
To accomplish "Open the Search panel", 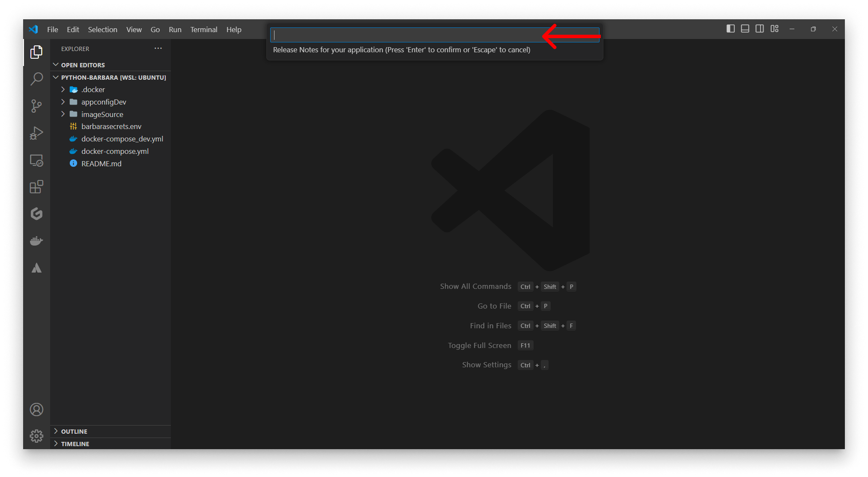I will pos(37,79).
